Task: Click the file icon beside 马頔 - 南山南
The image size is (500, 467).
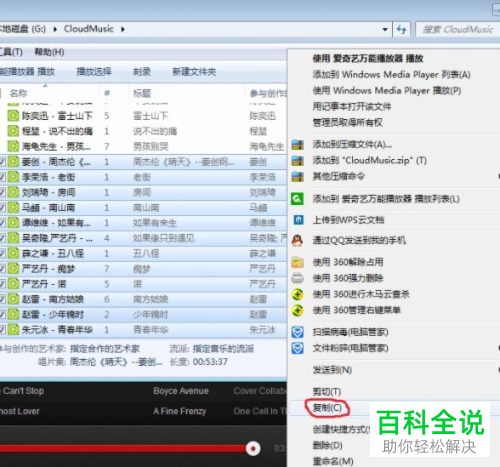Action: click(x=13, y=208)
